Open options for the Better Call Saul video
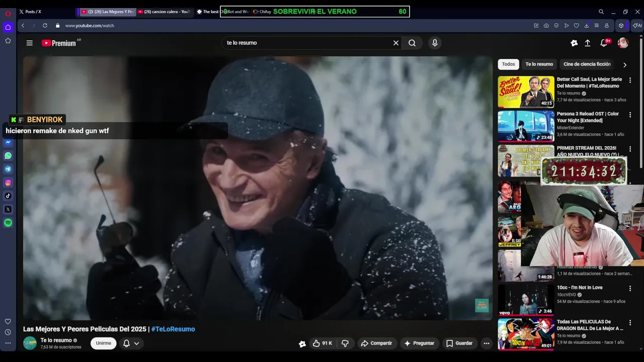 click(x=630, y=80)
